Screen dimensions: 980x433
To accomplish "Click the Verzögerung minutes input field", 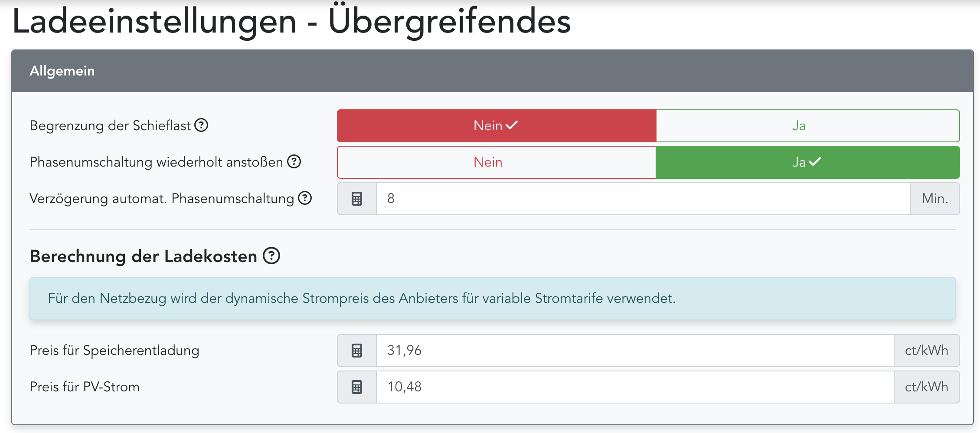I will (x=643, y=199).
